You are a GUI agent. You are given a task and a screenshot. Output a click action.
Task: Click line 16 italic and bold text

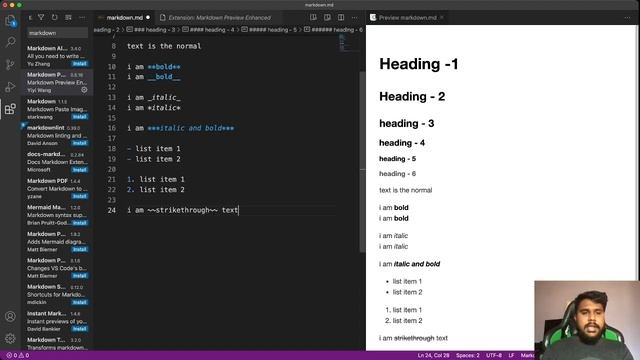(180, 128)
